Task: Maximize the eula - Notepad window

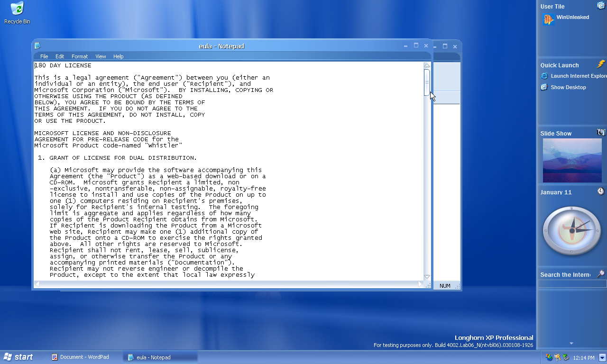Action: click(416, 45)
